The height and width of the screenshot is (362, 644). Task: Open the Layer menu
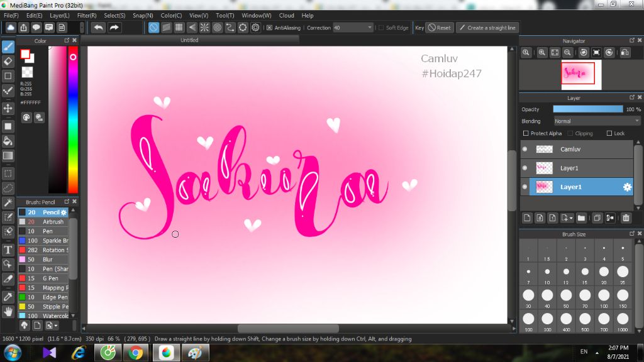(x=60, y=15)
